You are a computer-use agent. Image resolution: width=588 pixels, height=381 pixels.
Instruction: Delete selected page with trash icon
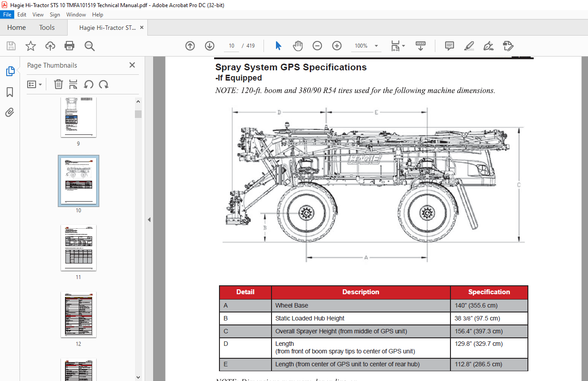[x=58, y=84]
